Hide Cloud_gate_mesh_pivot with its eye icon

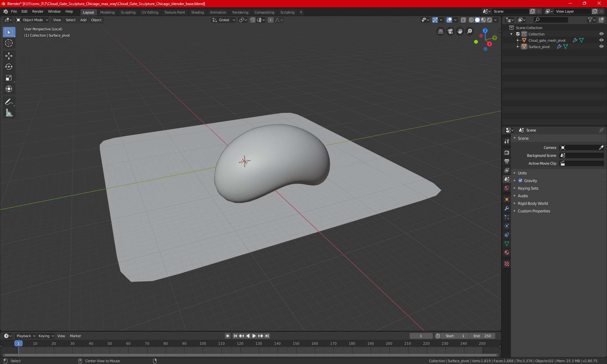click(x=601, y=40)
